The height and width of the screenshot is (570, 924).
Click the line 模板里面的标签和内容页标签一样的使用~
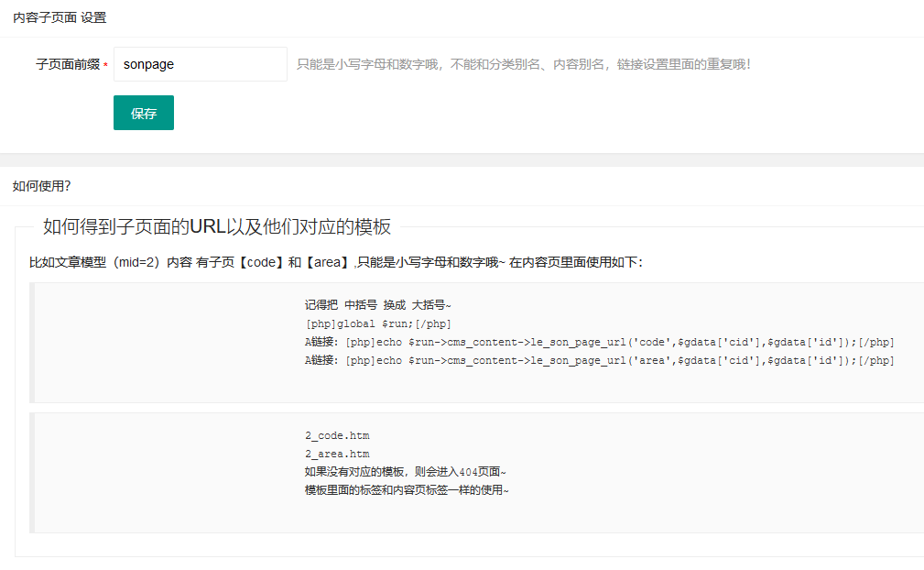(x=407, y=490)
